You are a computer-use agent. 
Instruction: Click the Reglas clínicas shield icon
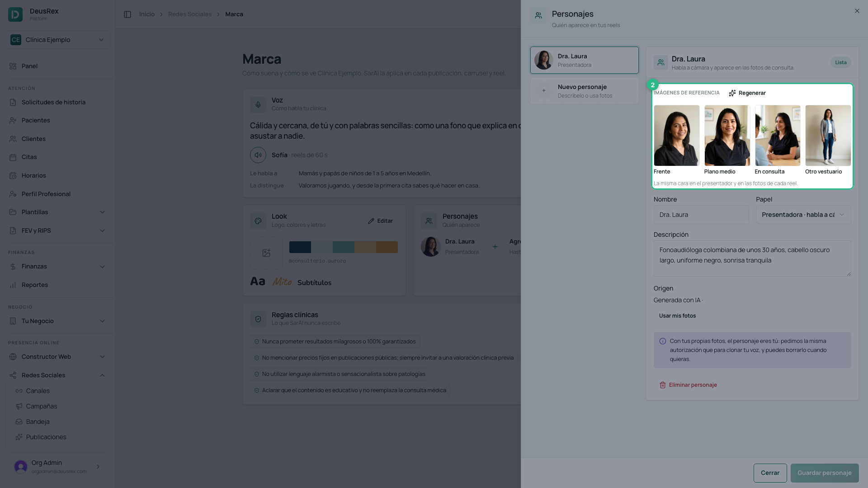[x=258, y=319]
